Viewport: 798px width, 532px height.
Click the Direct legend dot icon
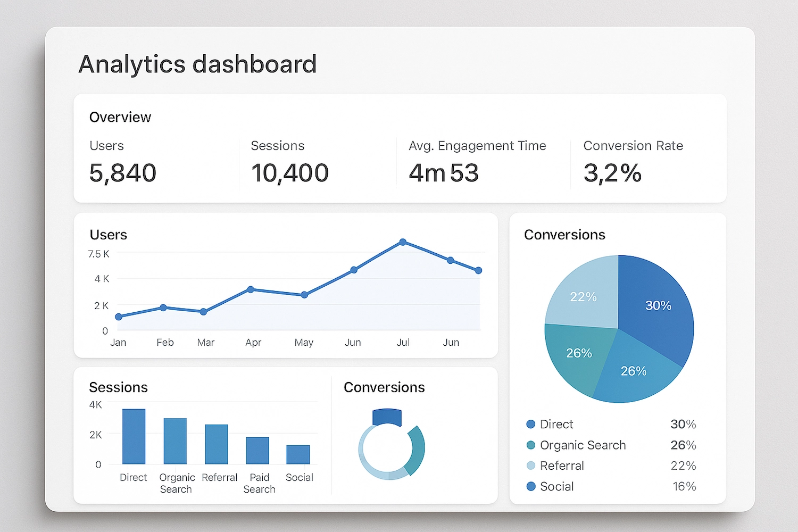(x=530, y=424)
